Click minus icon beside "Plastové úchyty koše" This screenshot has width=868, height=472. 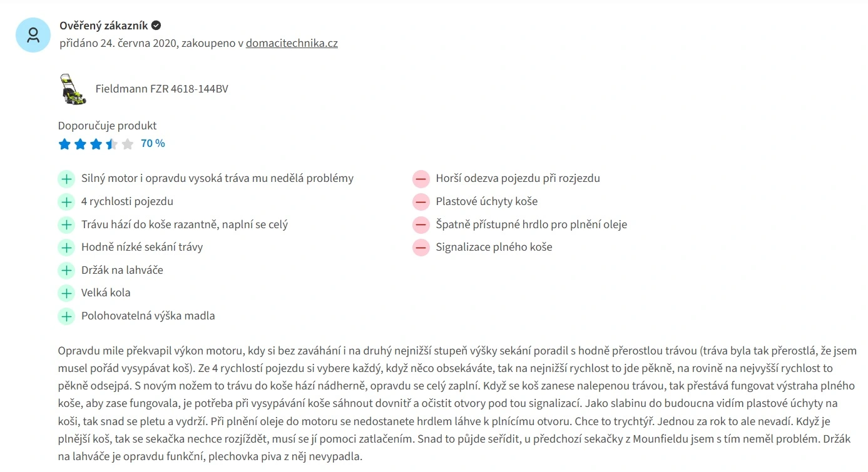click(x=421, y=202)
